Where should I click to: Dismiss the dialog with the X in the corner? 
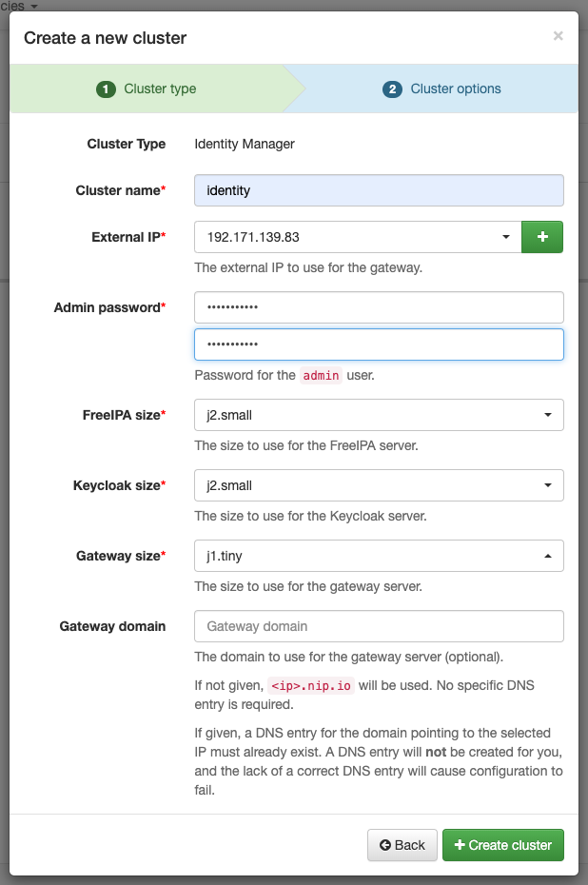557,36
